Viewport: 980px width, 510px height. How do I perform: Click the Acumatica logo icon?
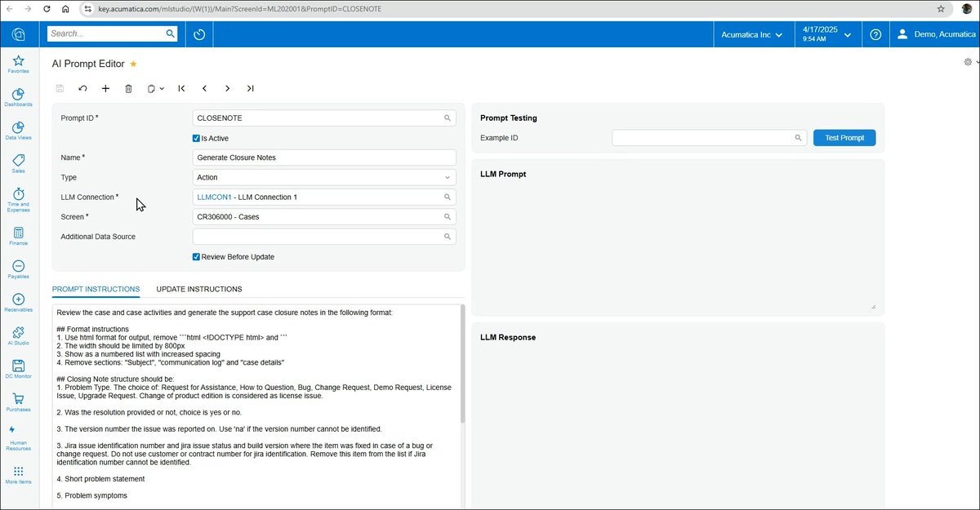[x=18, y=34]
